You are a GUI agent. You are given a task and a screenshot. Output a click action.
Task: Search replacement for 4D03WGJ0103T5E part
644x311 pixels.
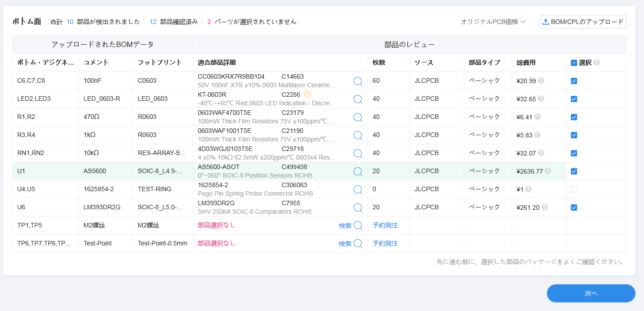point(358,153)
